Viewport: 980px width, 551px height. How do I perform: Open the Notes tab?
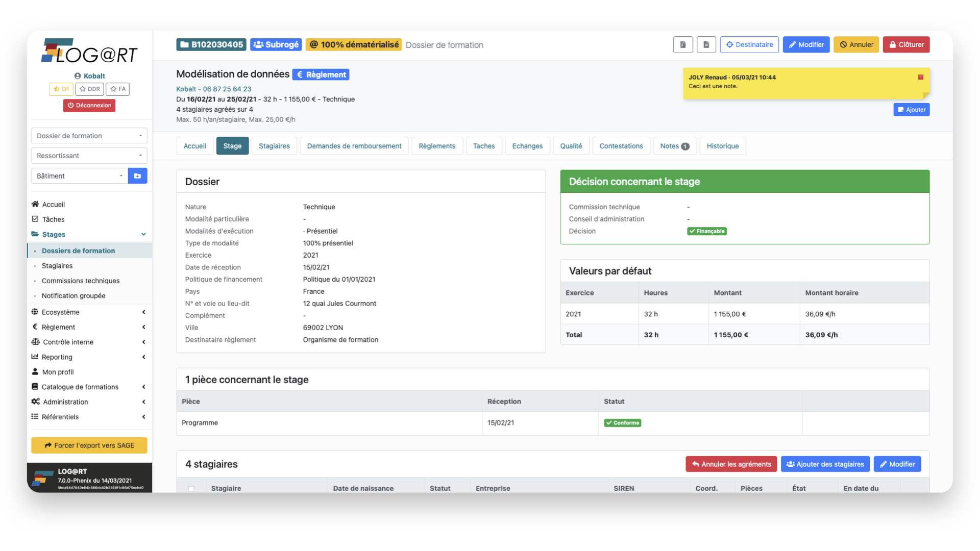click(674, 146)
